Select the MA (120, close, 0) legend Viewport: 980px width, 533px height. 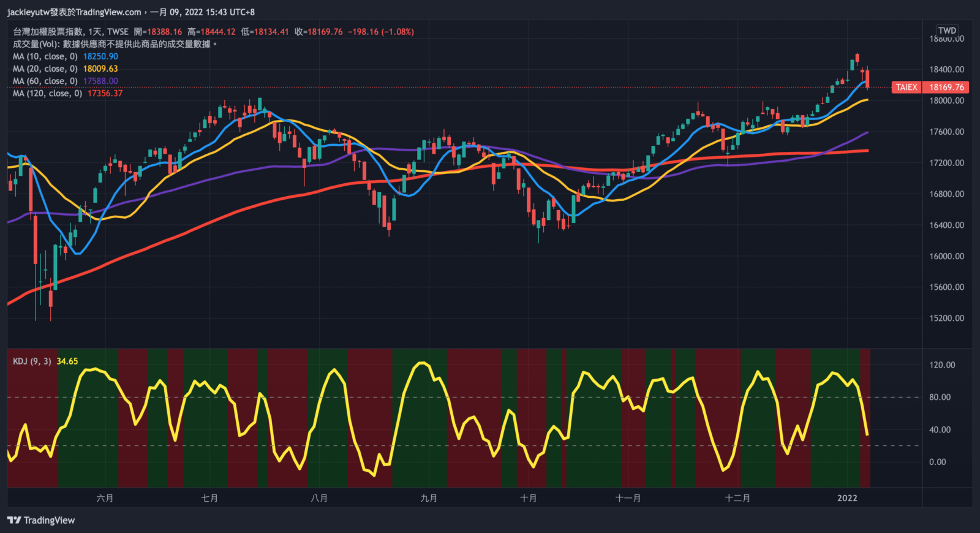pyautogui.click(x=47, y=93)
